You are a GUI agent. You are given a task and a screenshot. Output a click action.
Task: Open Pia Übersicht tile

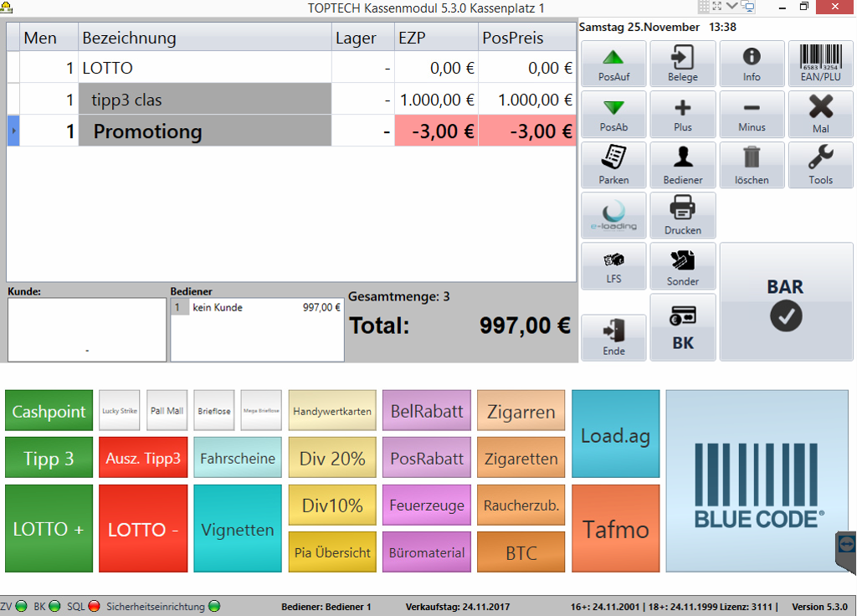coord(332,552)
